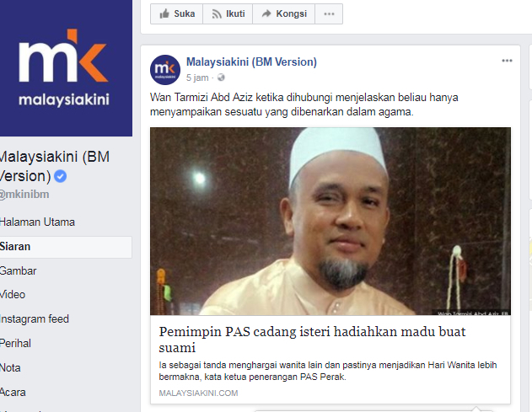Image resolution: width=532 pixels, height=412 pixels.
Task: Open the Video sidebar tab
Action: pyautogui.click(x=13, y=295)
